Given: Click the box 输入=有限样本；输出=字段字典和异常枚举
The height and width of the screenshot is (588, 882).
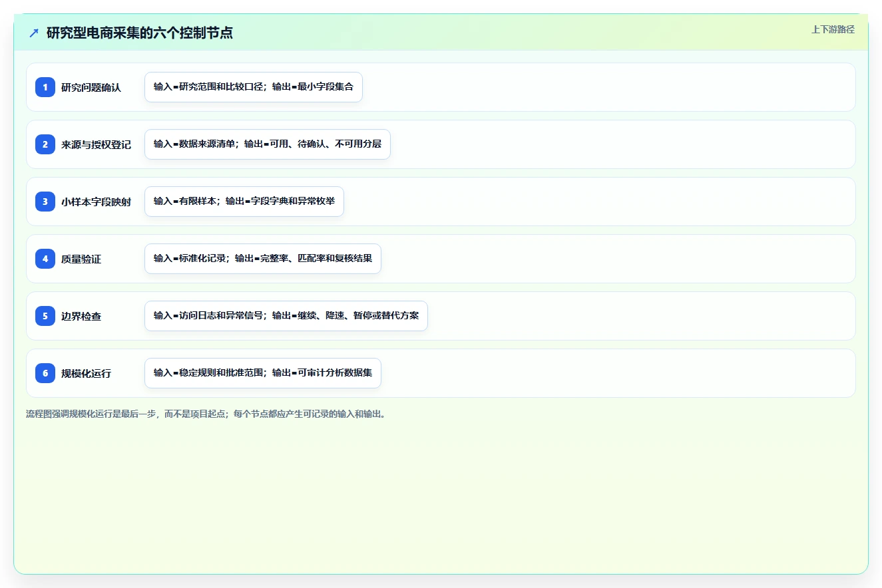Looking at the screenshot, I should pyautogui.click(x=244, y=202).
